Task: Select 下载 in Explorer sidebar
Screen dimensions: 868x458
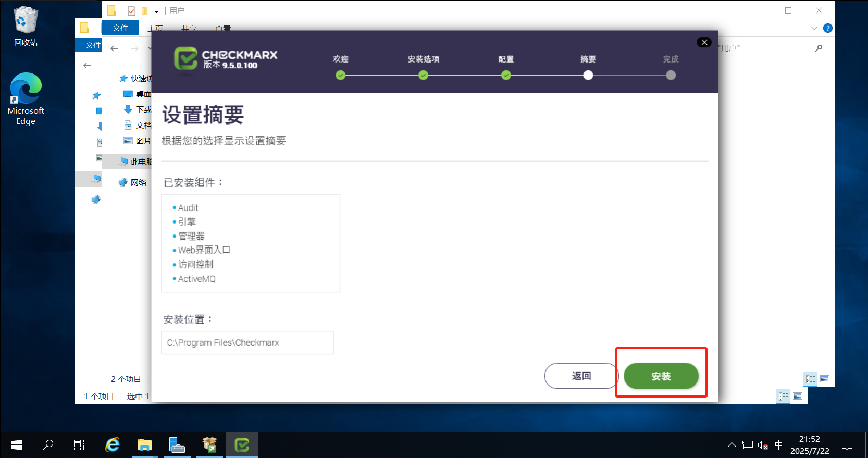Action: pyautogui.click(x=138, y=109)
